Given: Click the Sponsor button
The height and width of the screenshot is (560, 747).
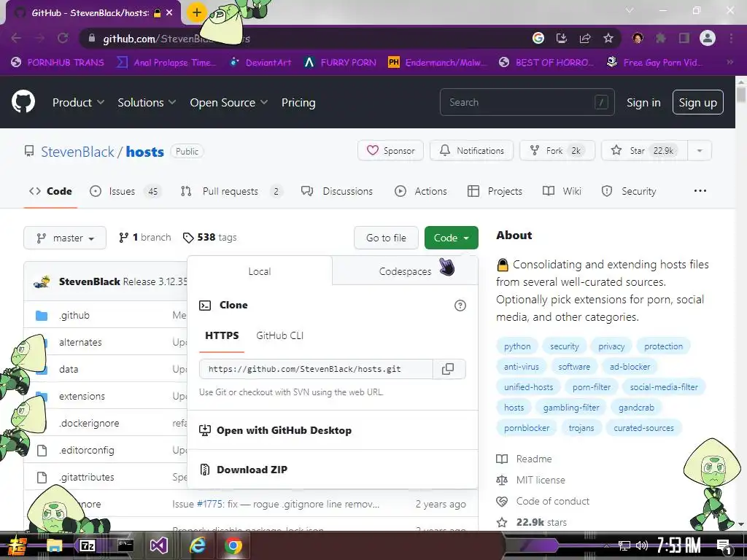Looking at the screenshot, I should (390, 150).
